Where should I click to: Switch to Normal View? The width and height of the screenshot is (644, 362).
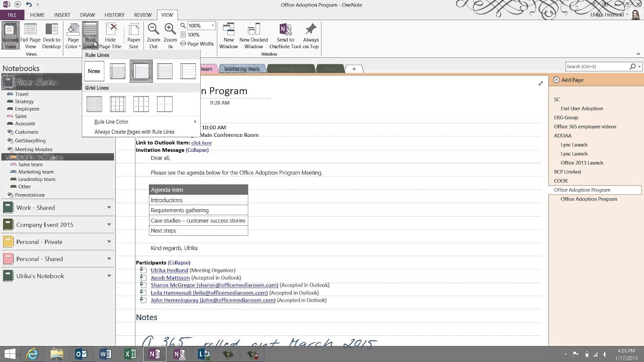click(x=10, y=36)
